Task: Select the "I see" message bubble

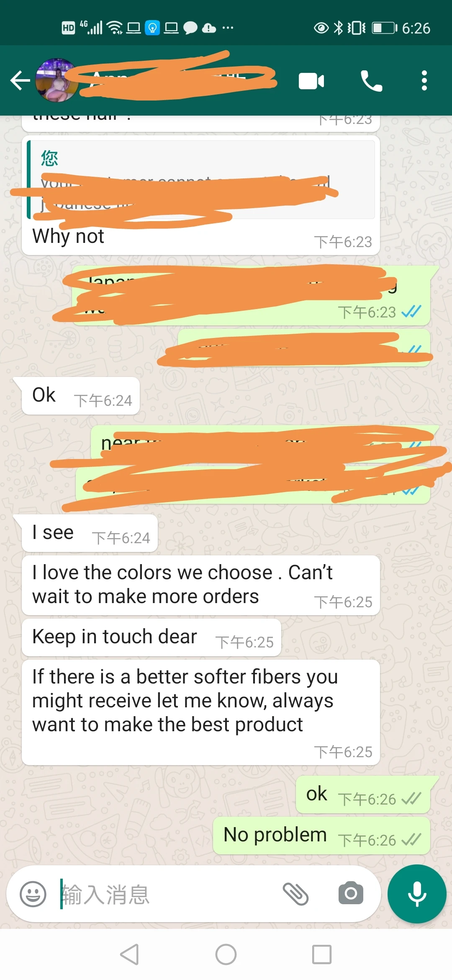Action: coord(90,534)
